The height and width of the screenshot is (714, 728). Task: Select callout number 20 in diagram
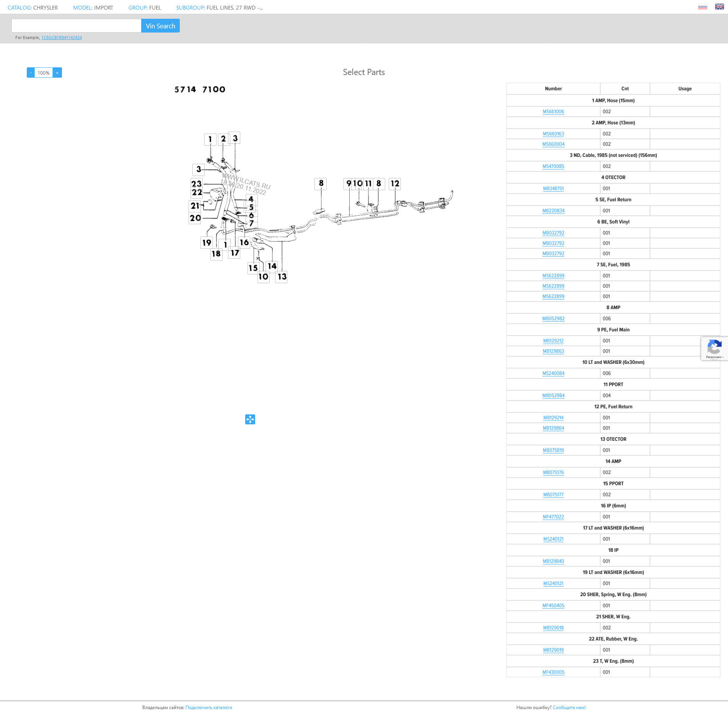[x=195, y=218]
